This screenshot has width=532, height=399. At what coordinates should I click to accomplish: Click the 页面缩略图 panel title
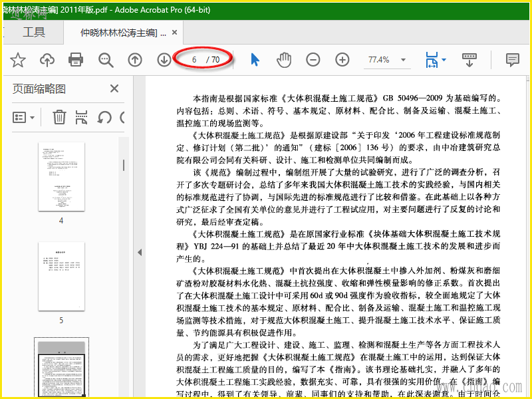coord(39,89)
